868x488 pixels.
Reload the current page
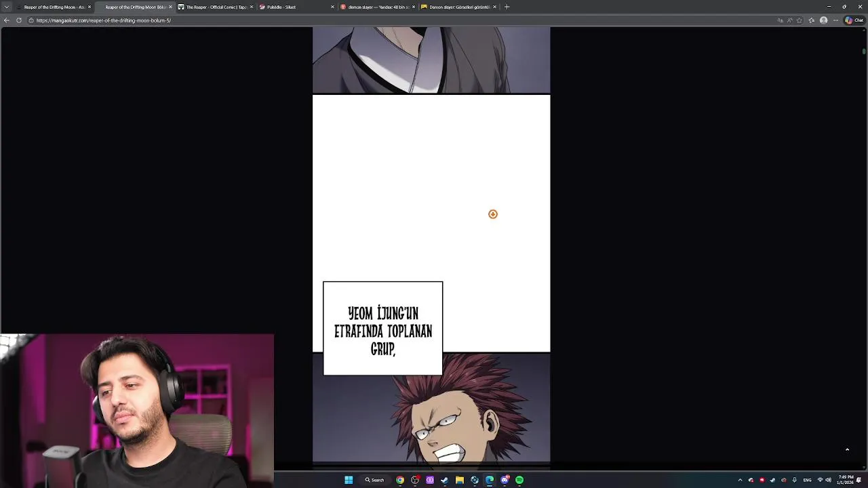pyautogui.click(x=19, y=20)
